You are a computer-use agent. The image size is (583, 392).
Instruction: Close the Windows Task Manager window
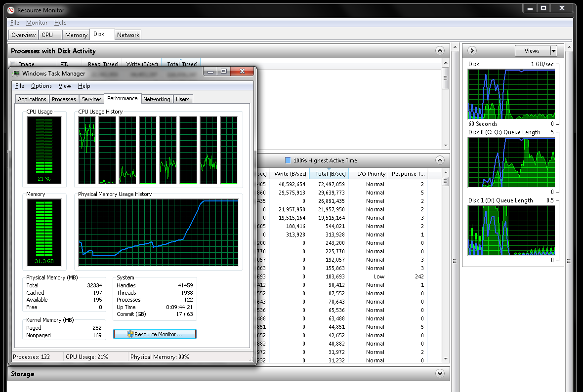point(243,71)
